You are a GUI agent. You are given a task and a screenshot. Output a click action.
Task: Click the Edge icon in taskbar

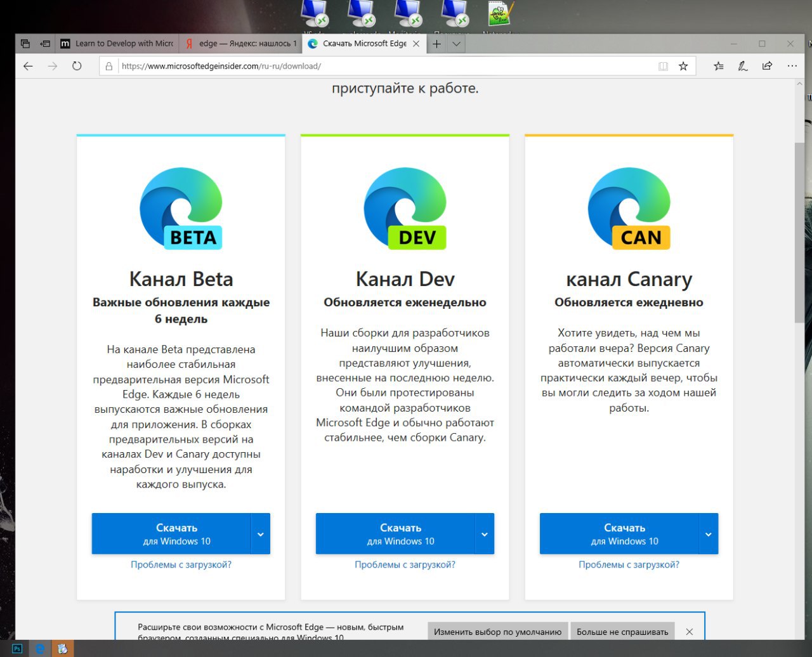[40, 648]
